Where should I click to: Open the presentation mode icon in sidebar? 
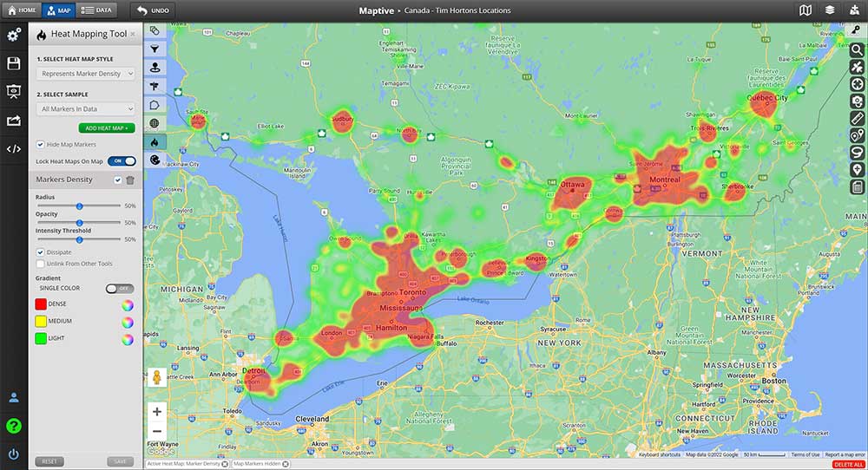coord(14,92)
